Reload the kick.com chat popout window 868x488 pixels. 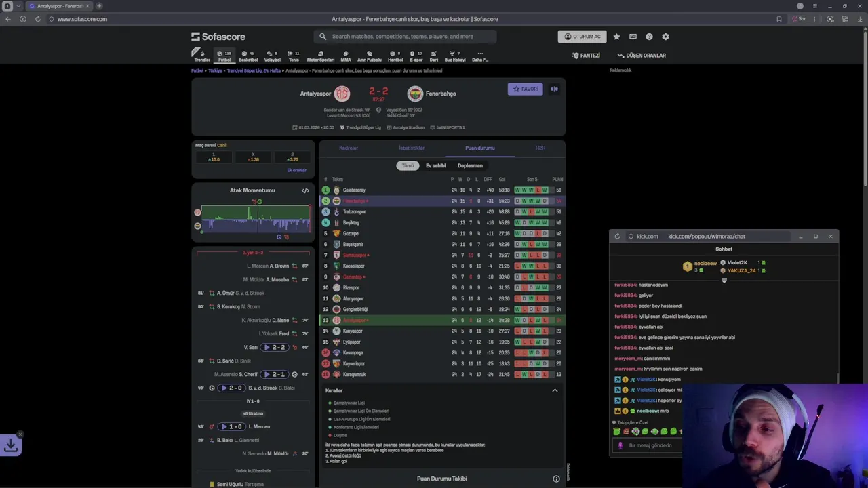(x=617, y=236)
